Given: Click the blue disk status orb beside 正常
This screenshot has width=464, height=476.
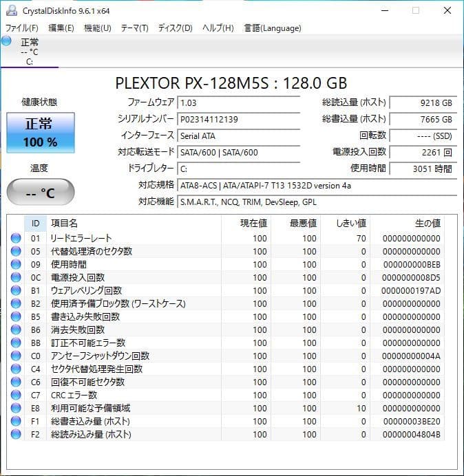Looking at the screenshot, I should [6, 41].
